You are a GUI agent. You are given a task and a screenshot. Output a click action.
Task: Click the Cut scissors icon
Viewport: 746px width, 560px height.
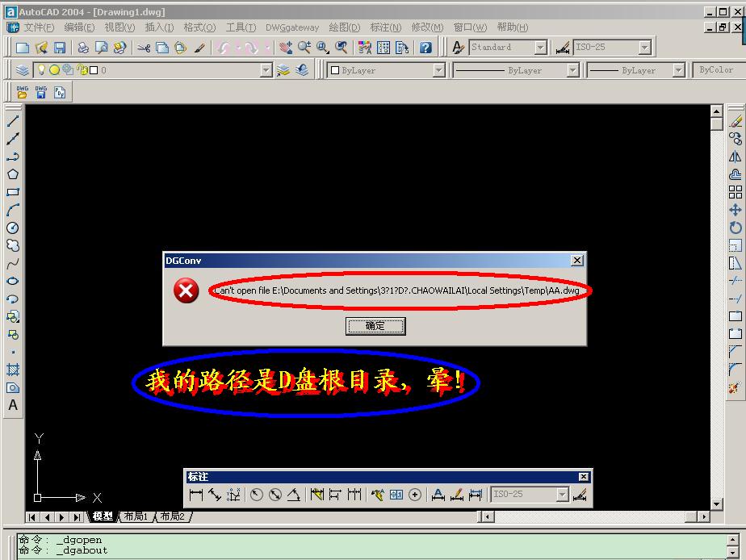click(x=143, y=48)
